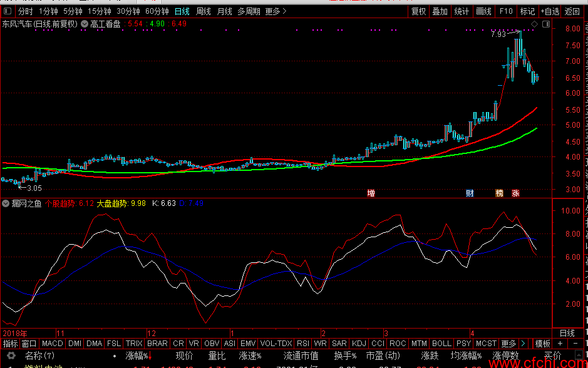Select the CCI indicator
Image resolution: width=588 pixels, height=368 pixels.
(x=378, y=343)
